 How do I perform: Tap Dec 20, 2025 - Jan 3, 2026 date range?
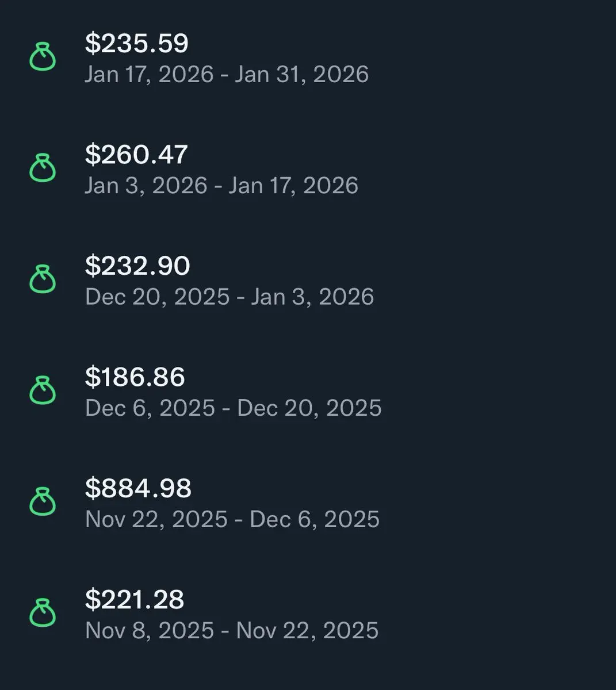coord(229,297)
